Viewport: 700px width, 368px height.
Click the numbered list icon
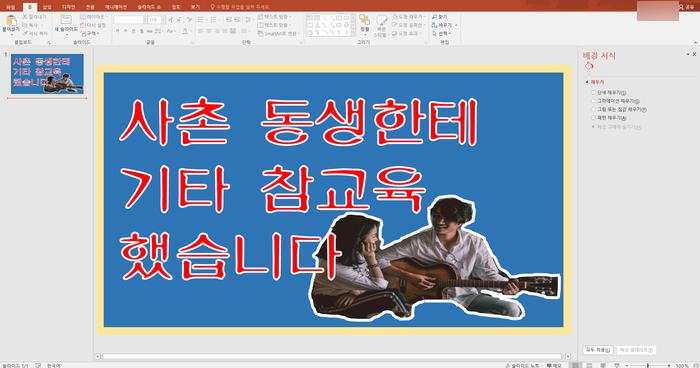click(213, 20)
